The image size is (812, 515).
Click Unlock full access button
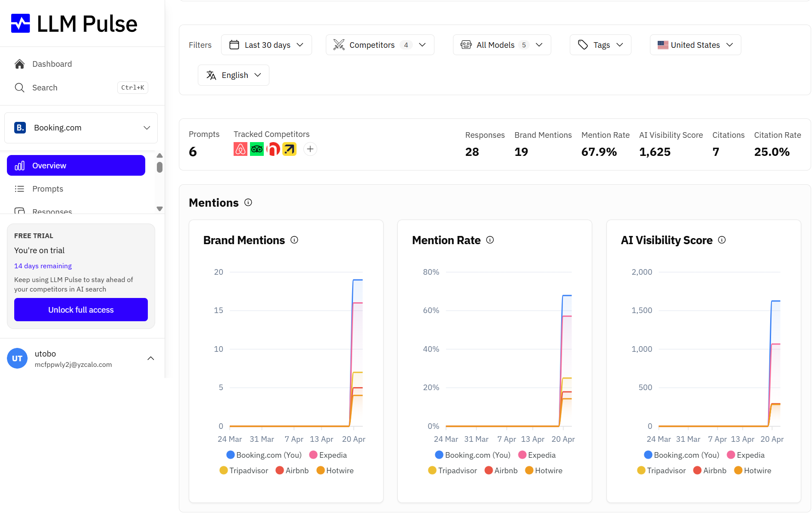click(x=81, y=310)
